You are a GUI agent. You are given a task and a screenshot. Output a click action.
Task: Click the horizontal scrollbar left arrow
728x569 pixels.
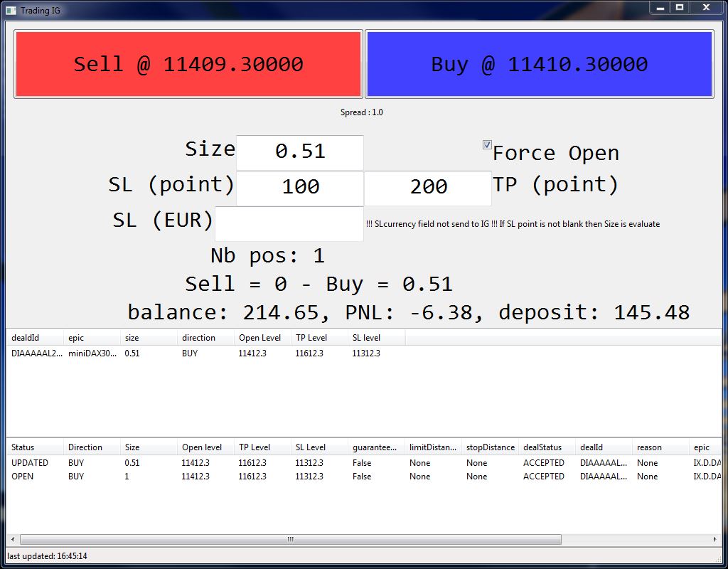click(x=12, y=540)
